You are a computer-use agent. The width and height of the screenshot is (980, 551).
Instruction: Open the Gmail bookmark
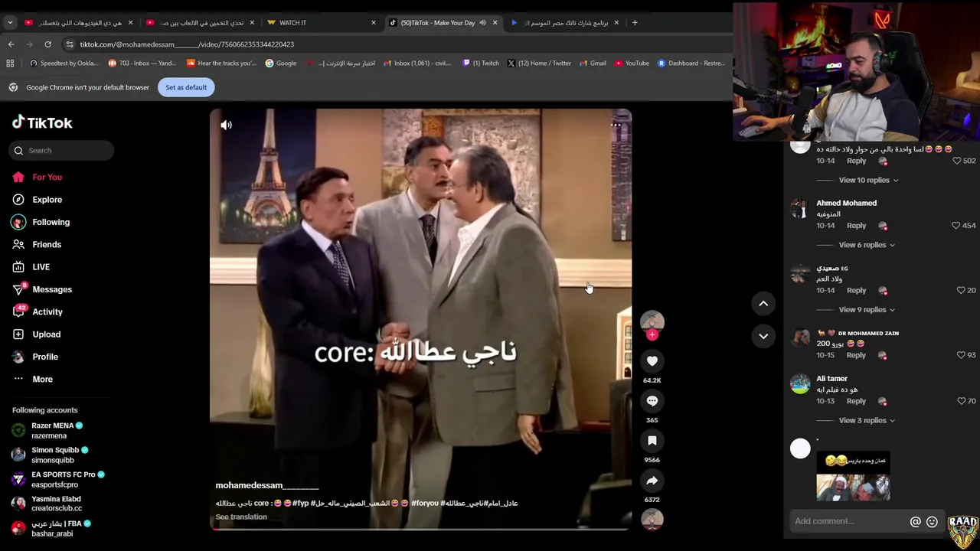593,64
